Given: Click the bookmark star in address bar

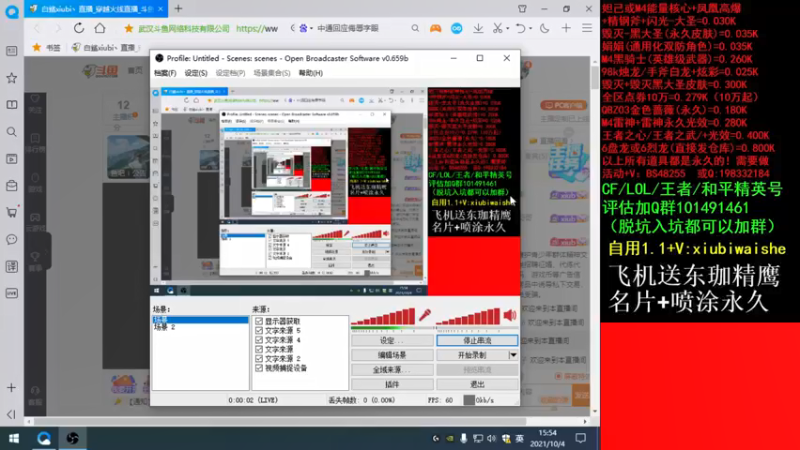Looking at the screenshot, I should [x=129, y=29].
